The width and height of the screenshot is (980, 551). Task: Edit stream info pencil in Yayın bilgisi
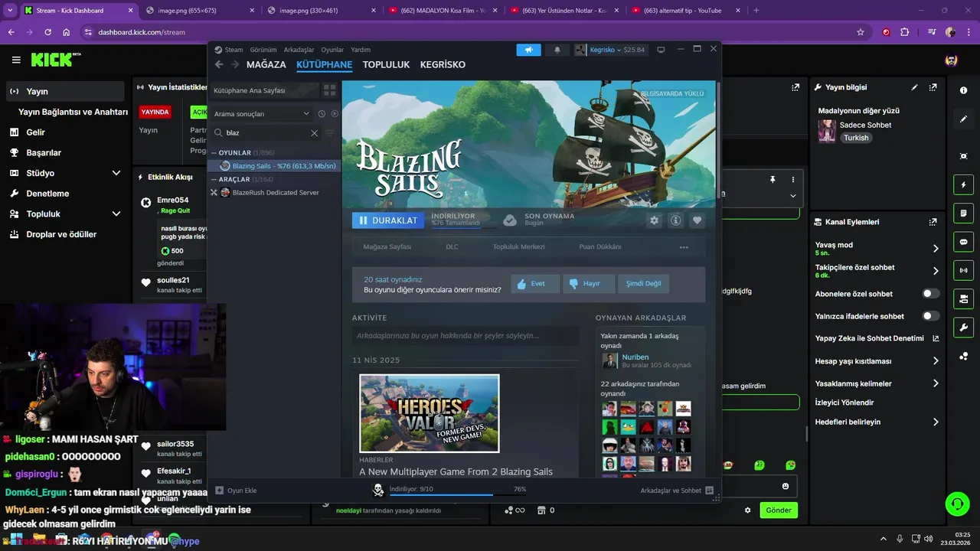(914, 87)
